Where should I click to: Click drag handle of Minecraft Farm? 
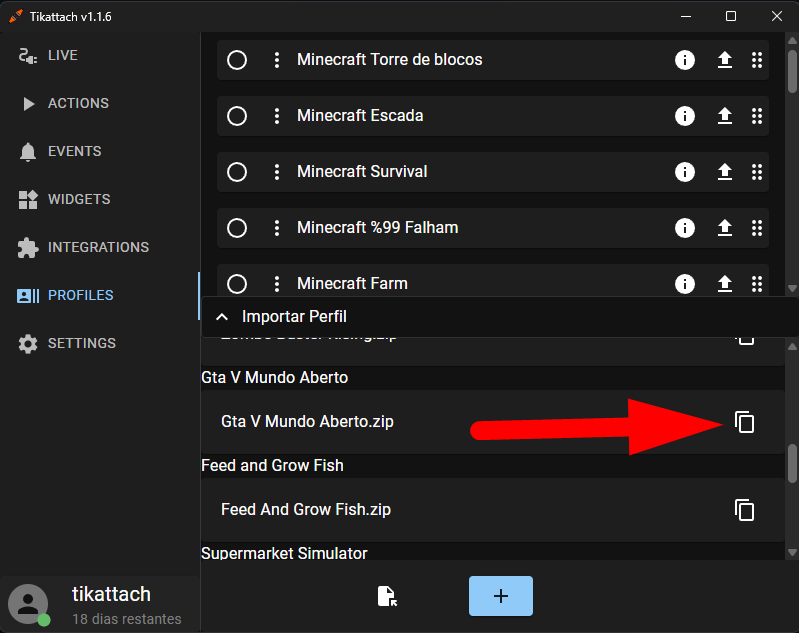pos(757,284)
